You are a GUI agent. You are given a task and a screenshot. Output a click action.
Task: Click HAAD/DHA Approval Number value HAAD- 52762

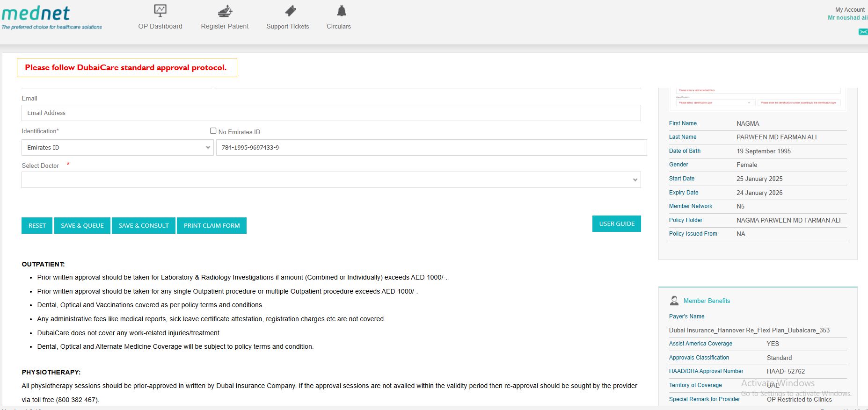[786, 371]
